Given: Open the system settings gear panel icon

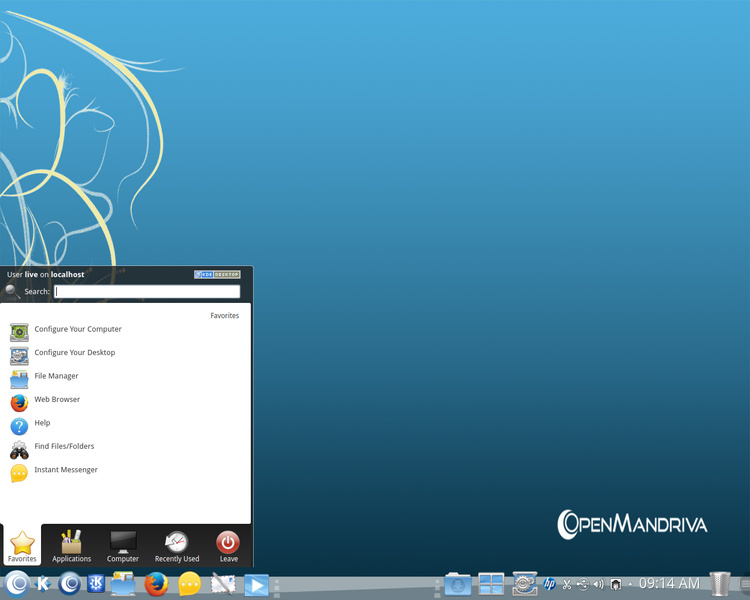Looking at the screenshot, I should pyautogui.click(x=525, y=584).
